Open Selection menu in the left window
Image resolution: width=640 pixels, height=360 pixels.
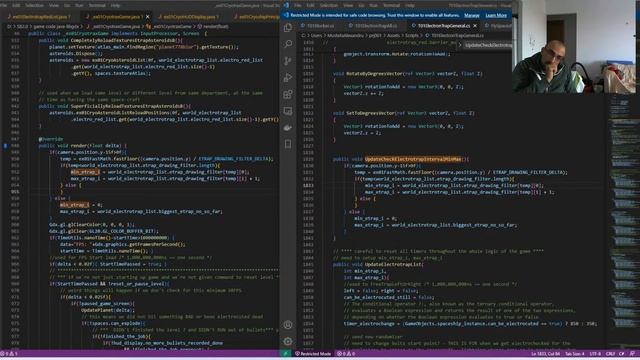point(34,5)
